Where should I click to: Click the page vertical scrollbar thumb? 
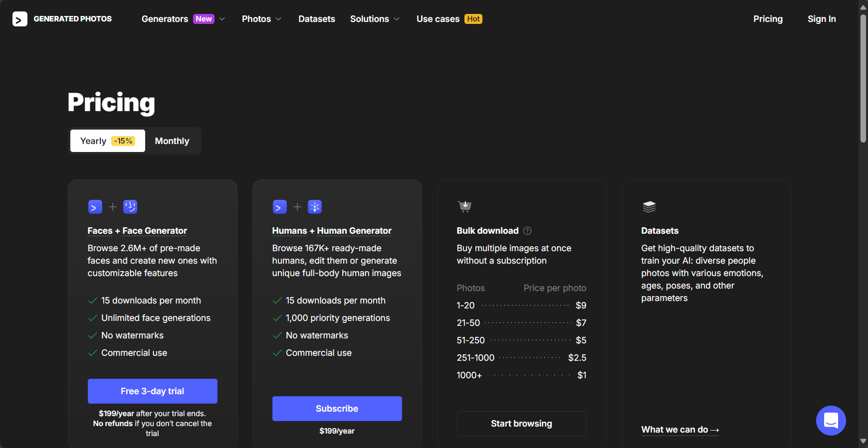point(863,78)
